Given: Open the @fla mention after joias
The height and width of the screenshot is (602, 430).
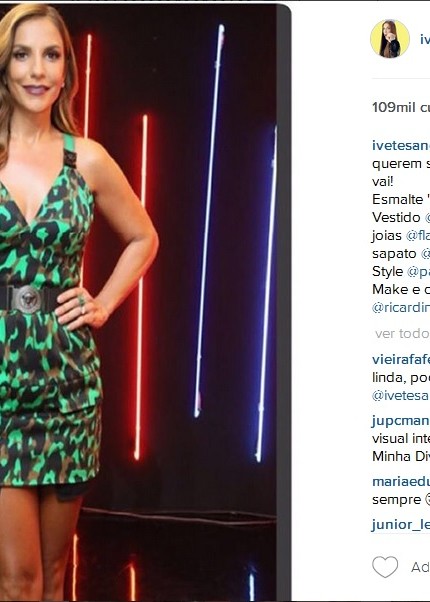Looking at the screenshot, I should pyautogui.click(x=418, y=235).
